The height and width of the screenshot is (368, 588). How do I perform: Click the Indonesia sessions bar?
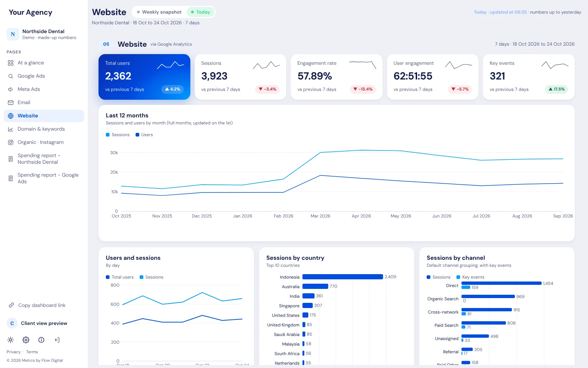(x=343, y=277)
